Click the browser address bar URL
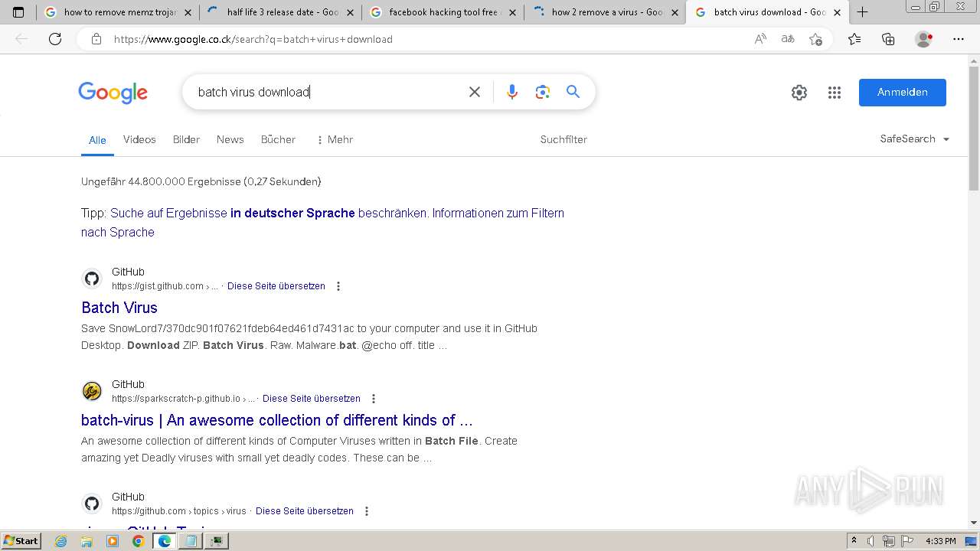Viewport: 980px width, 551px height. (253, 39)
